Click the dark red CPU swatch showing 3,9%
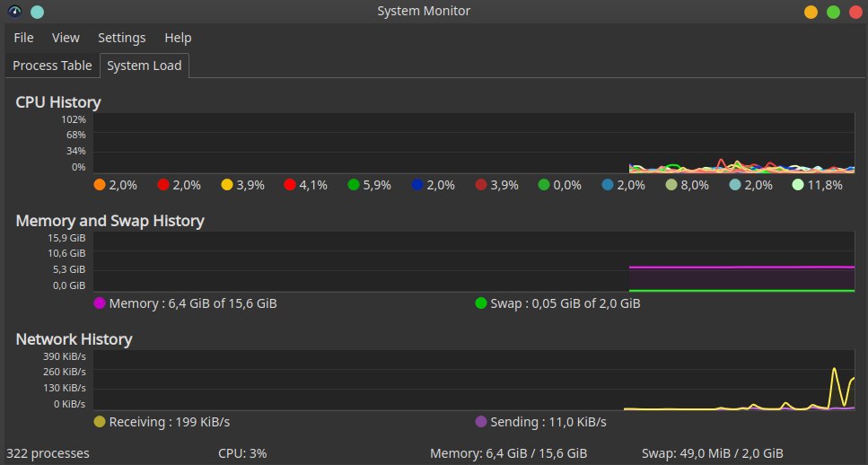This screenshot has height=465, width=868. point(481,185)
